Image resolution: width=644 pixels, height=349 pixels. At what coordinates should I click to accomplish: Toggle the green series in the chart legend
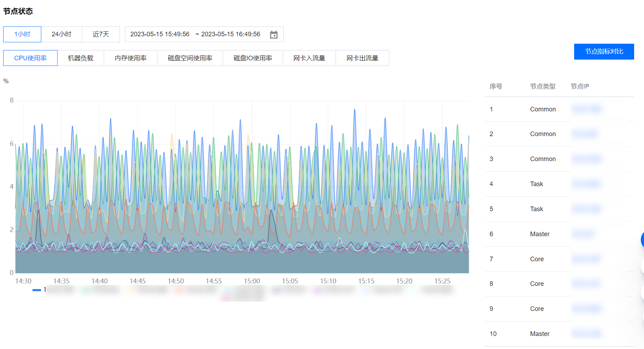click(x=84, y=289)
